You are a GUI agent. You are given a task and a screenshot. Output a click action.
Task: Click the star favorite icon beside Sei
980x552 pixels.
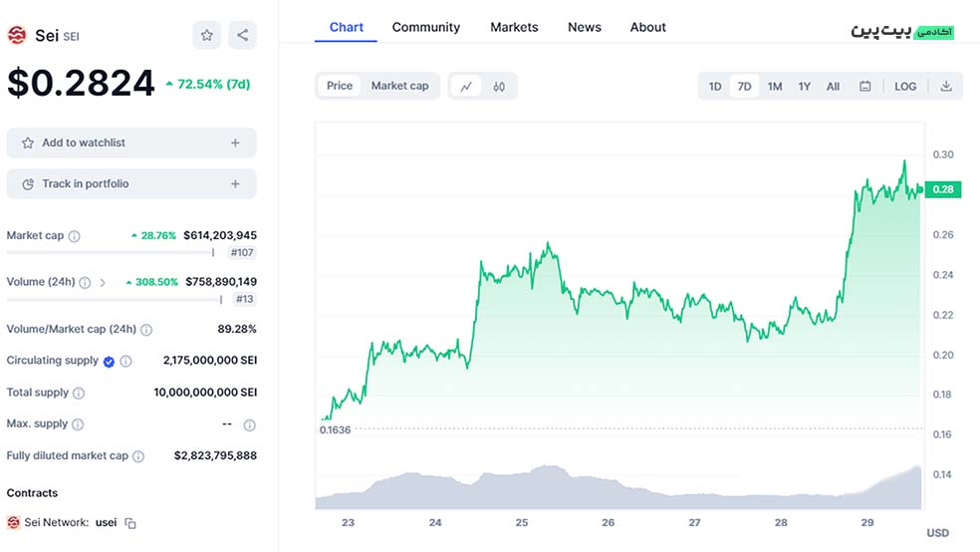point(207,36)
